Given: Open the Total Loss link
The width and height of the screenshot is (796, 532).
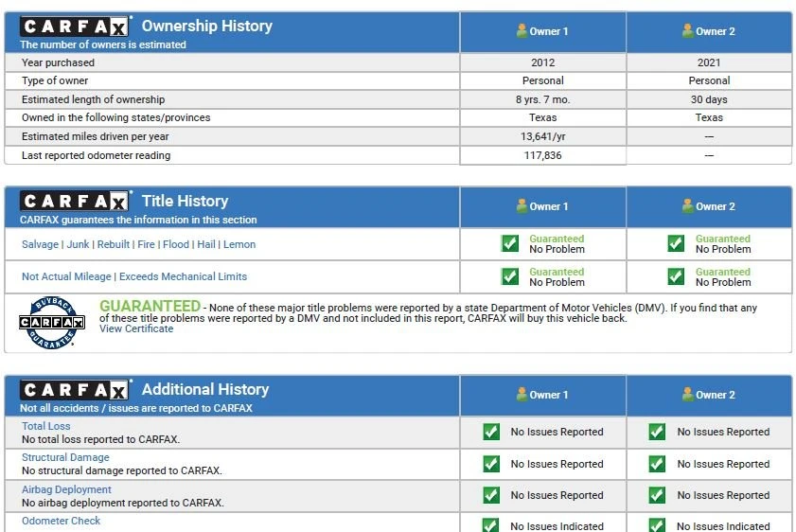Looking at the screenshot, I should click(46, 426).
